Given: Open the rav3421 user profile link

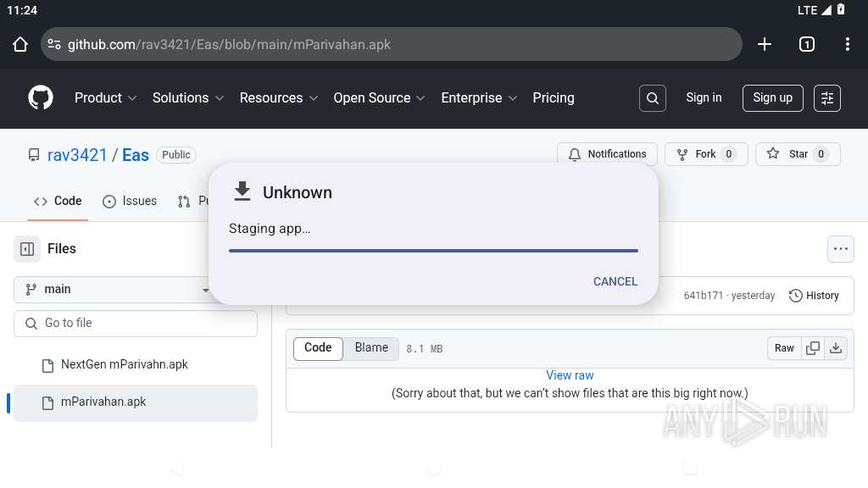Looking at the screenshot, I should coord(77,155).
